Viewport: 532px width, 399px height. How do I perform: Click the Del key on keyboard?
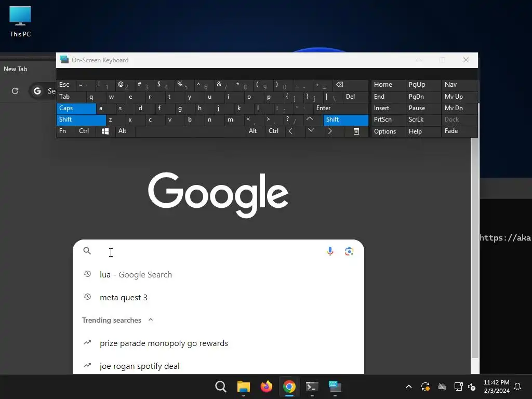coord(355,97)
